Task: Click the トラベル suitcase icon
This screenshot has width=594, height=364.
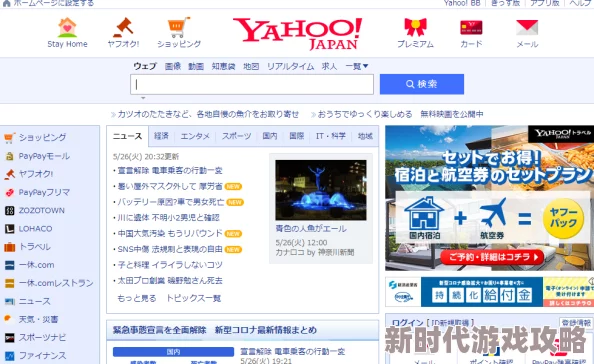Action: click(9, 247)
